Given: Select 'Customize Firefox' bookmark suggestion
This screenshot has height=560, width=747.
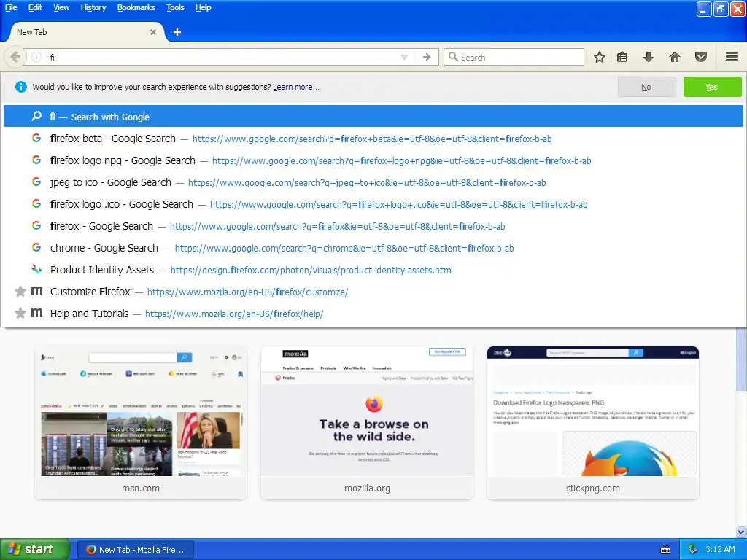Looking at the screenshot, I should (373, 292).
